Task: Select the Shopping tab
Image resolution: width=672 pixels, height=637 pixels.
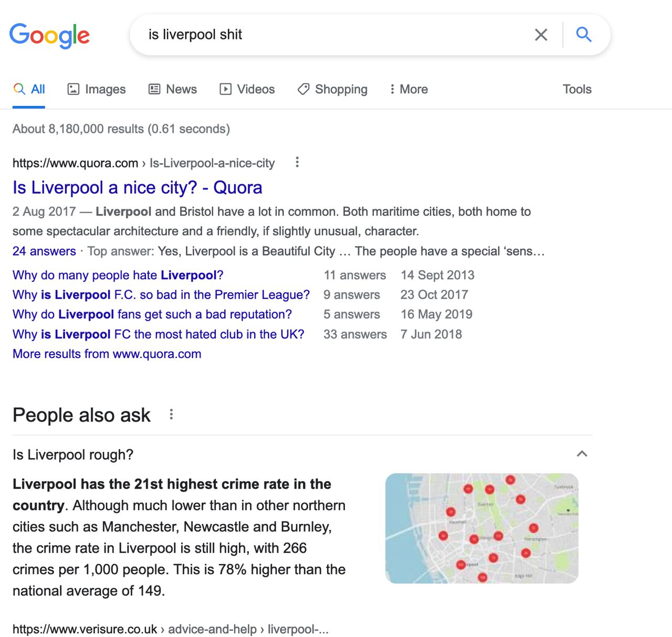Action: [332, 89]
